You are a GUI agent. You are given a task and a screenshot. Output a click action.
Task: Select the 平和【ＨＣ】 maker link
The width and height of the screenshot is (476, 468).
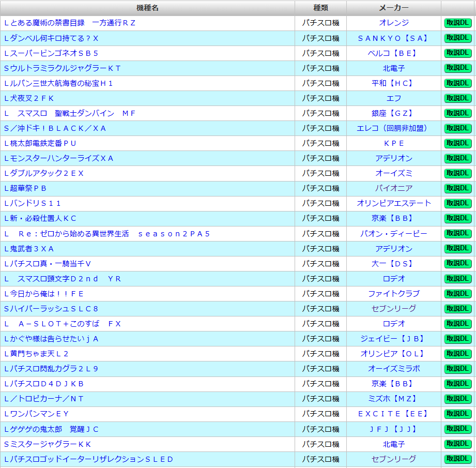pyautogui.click(x=394, y=84)
